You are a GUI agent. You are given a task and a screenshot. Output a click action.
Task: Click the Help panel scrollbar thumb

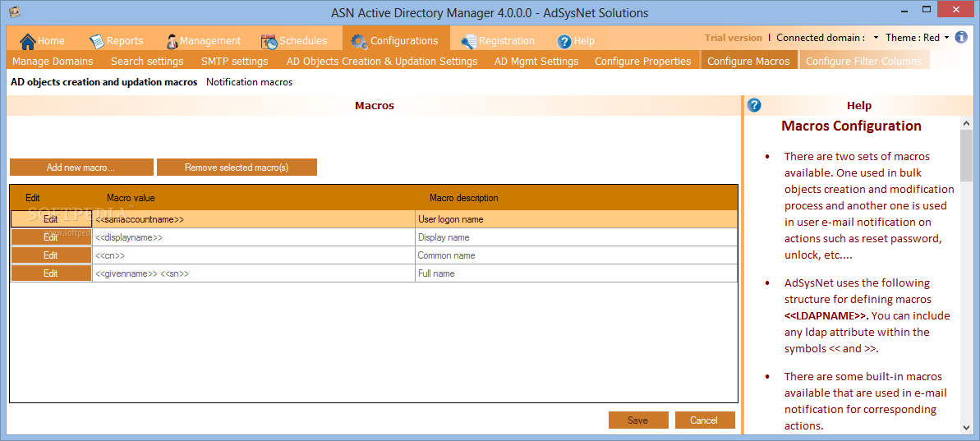coord(966,155)
